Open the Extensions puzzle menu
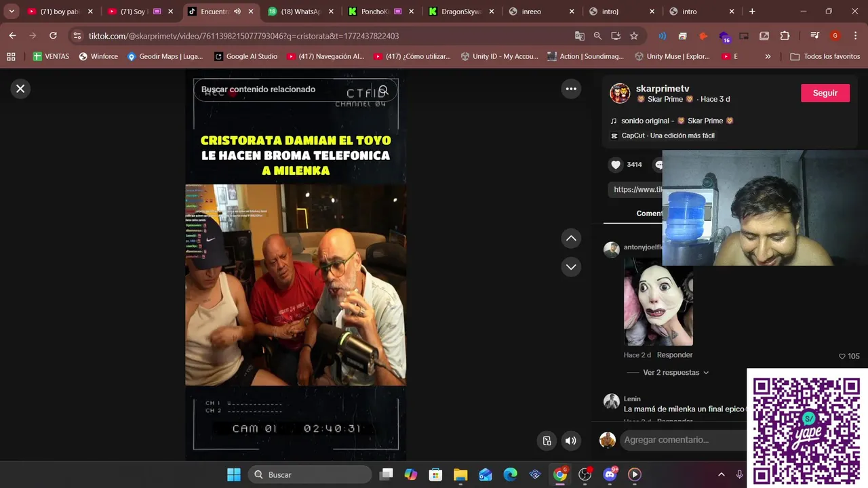This screenshot has height=488, width=868. tap(785, 36)
